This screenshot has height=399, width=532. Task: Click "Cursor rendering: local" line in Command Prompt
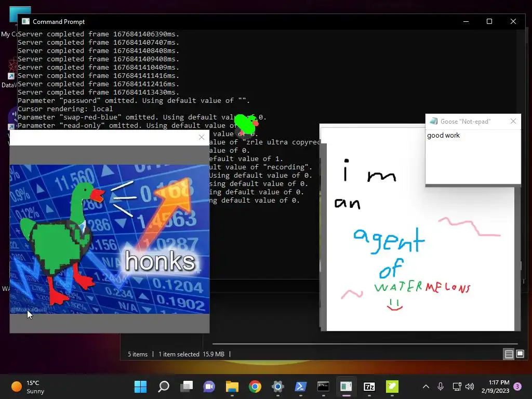(x=65, y=109)
